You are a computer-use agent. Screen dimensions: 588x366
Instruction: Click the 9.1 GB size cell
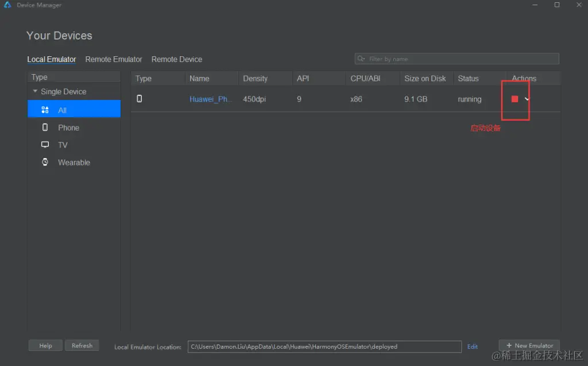click(x=416, y=99)
